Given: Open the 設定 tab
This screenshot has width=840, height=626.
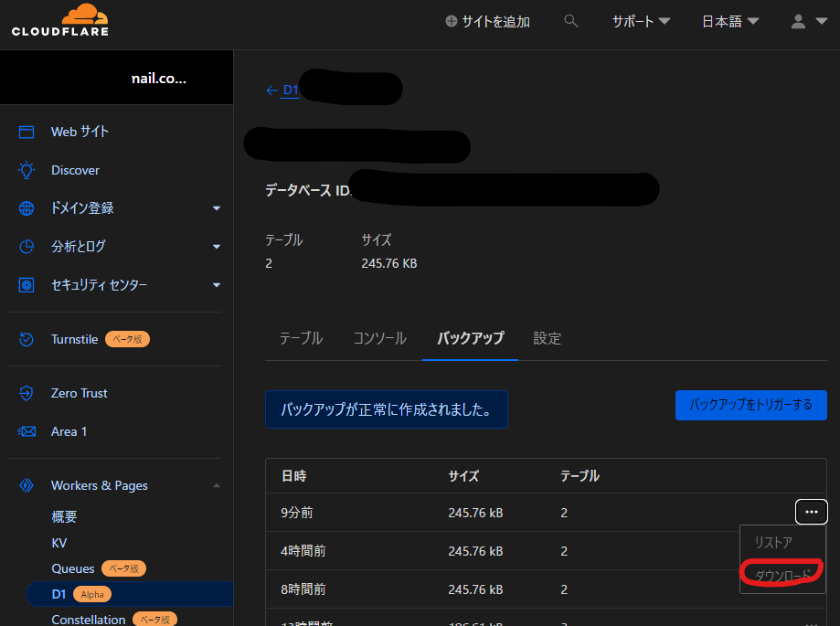Looking at the screenshot, I should tap(547, 338).
